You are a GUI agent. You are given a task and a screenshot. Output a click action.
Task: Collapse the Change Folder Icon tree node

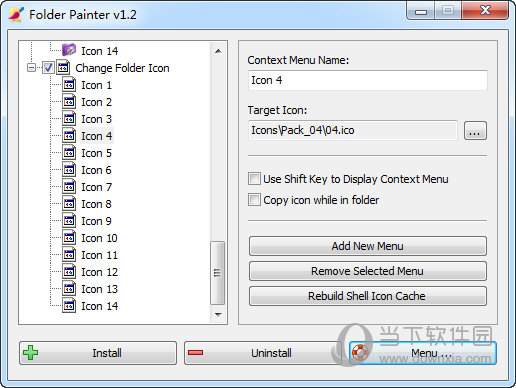[x=32, y=68]
